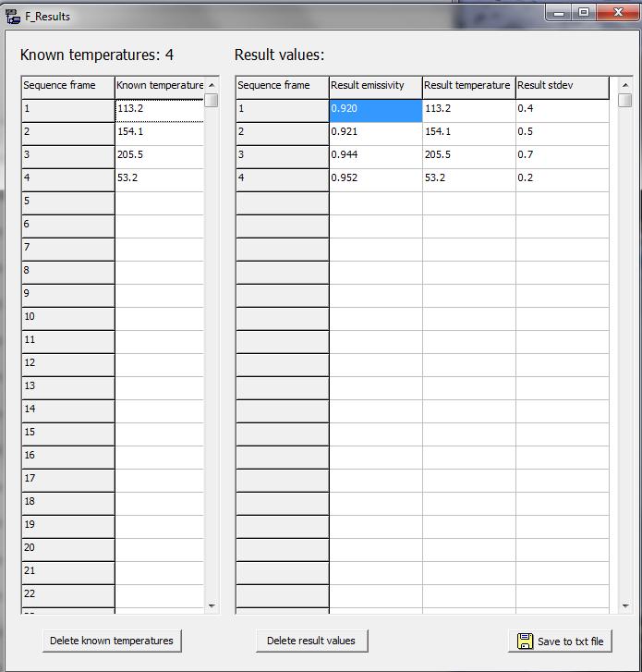Image resolution: width=642 pixels, height=672 pixels.
Task: Click row header 15 in known temperatures table
Action: [x=68, y=434]
